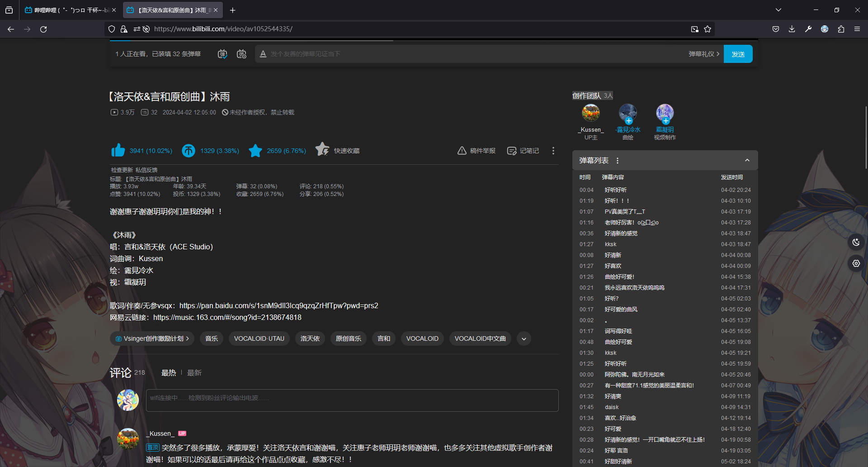868x467 pixels.
Task: Expand the video tags list
Action: tap(524, 338)
